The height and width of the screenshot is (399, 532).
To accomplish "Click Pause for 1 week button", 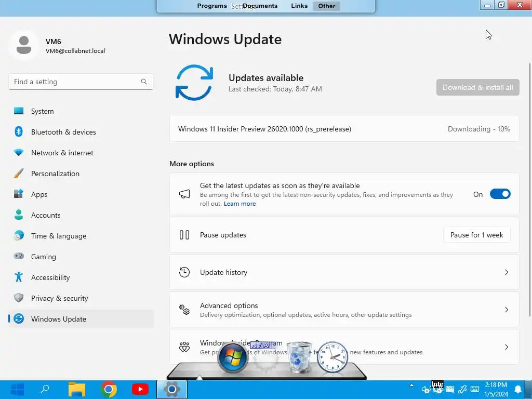I will point(477,235).
